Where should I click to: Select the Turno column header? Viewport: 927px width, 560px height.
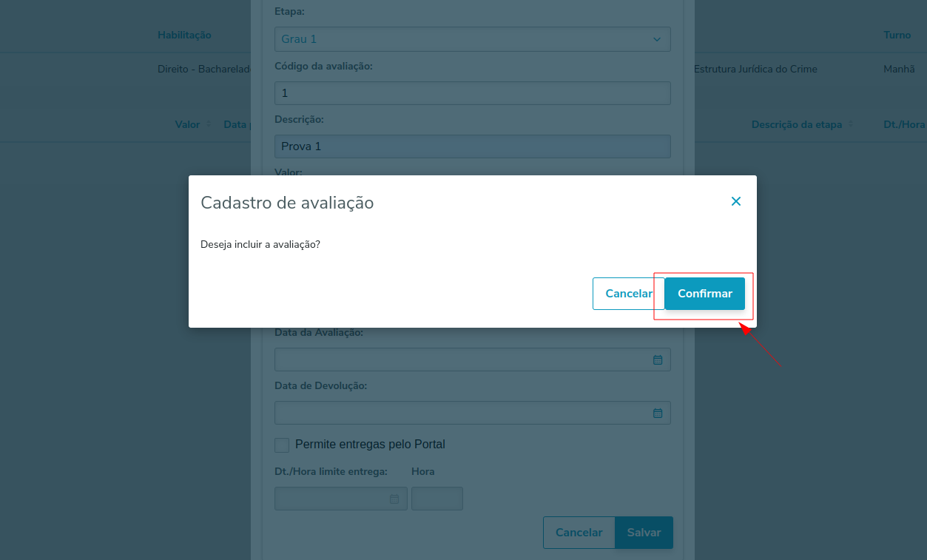tap(897, 35)
